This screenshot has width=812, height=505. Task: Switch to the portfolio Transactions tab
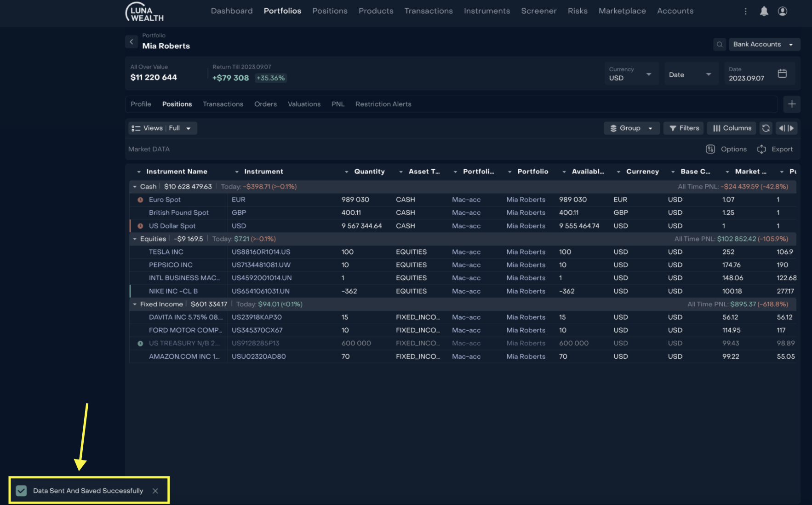pyautogui.click(x=223, y=104)
